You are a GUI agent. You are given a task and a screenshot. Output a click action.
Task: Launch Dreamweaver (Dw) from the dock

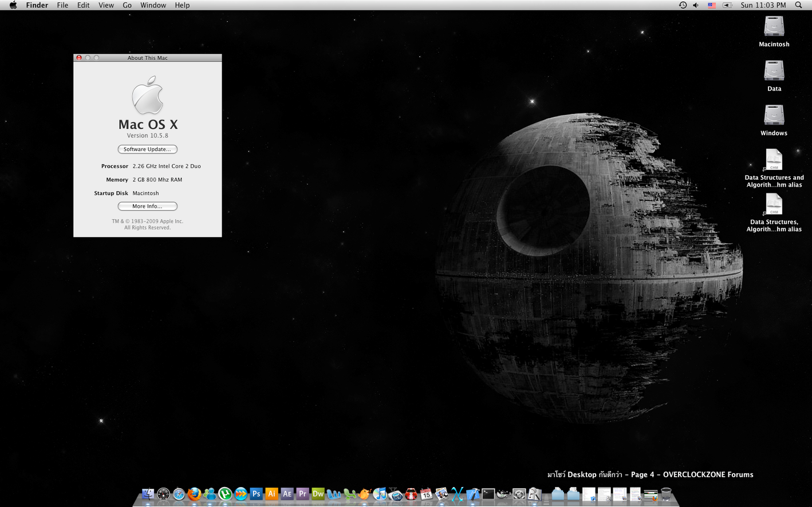pyautogui.click(x=318, y=494)
